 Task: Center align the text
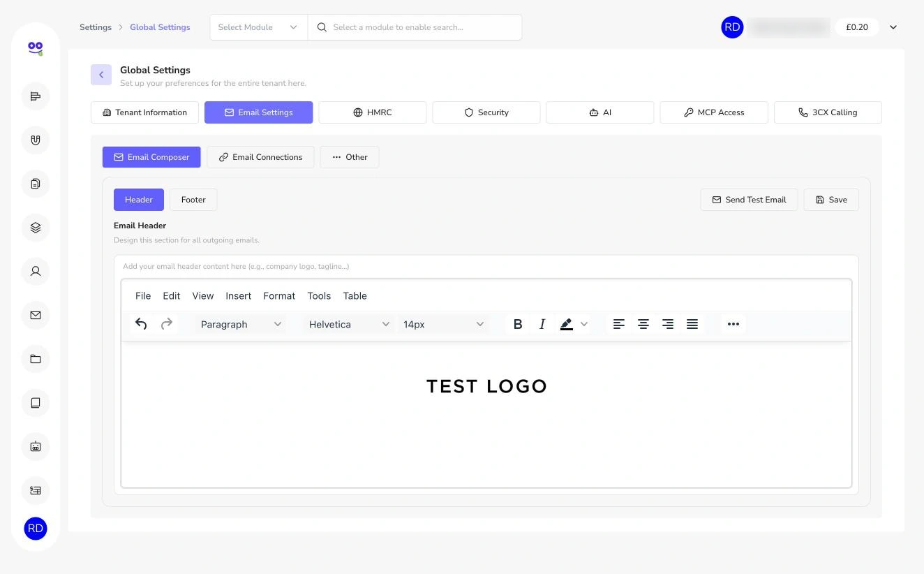[x=643, y=324]
